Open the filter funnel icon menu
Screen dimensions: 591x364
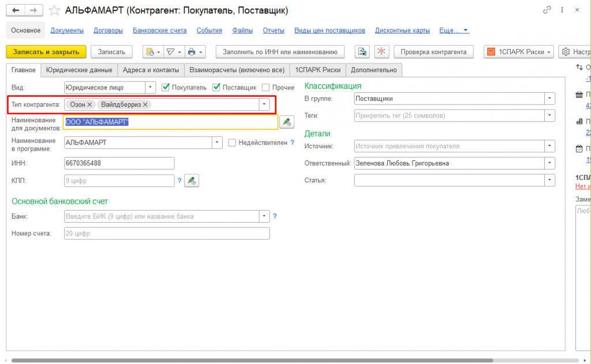pos(174,52)
